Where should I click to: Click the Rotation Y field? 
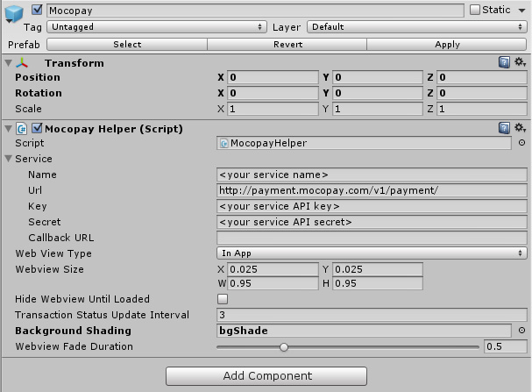click(378, 93)
